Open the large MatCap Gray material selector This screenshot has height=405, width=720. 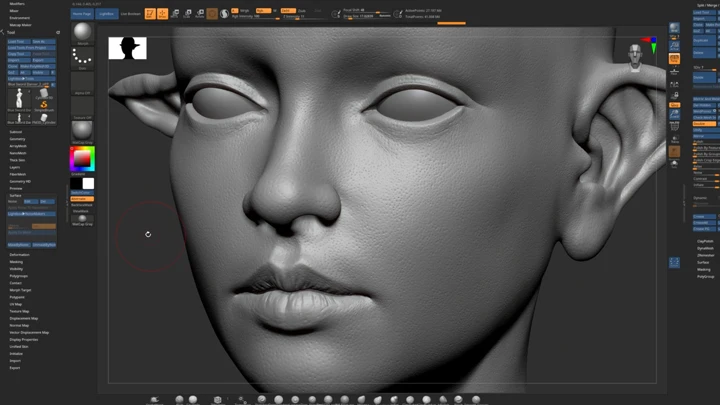click(x=83, y=132)
